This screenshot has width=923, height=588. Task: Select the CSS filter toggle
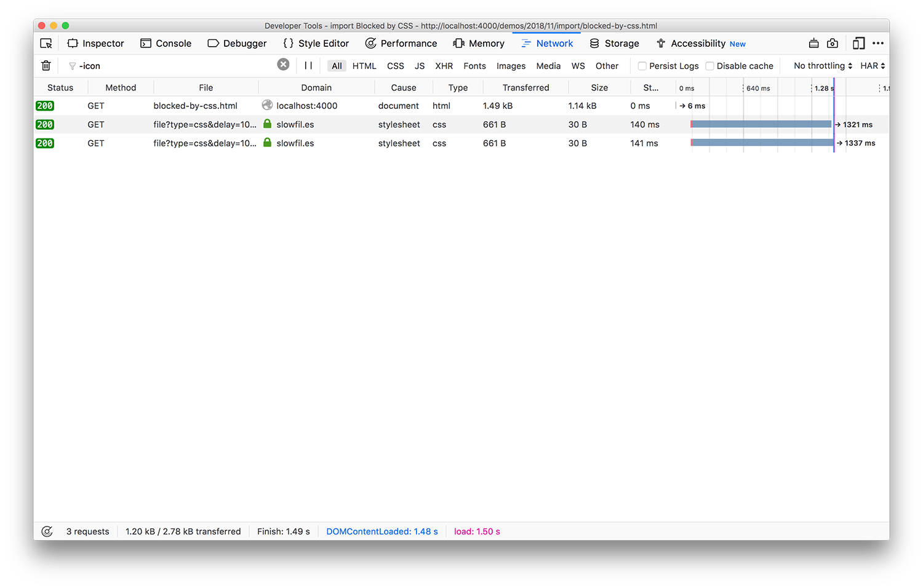[395, 66]
